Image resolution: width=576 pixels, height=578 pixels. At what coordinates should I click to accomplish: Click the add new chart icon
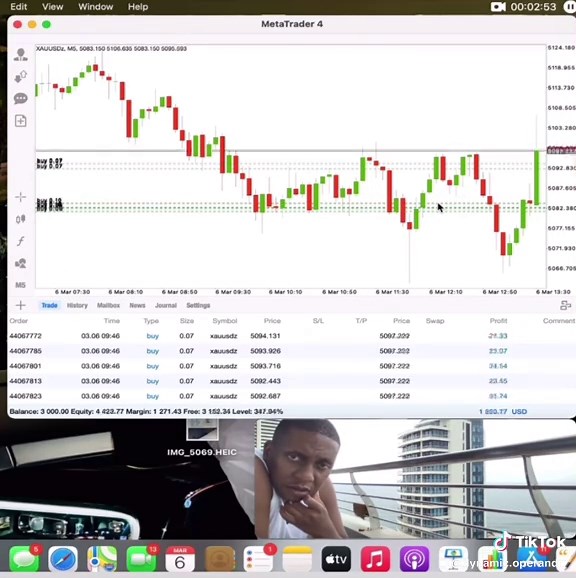[21, 121]
